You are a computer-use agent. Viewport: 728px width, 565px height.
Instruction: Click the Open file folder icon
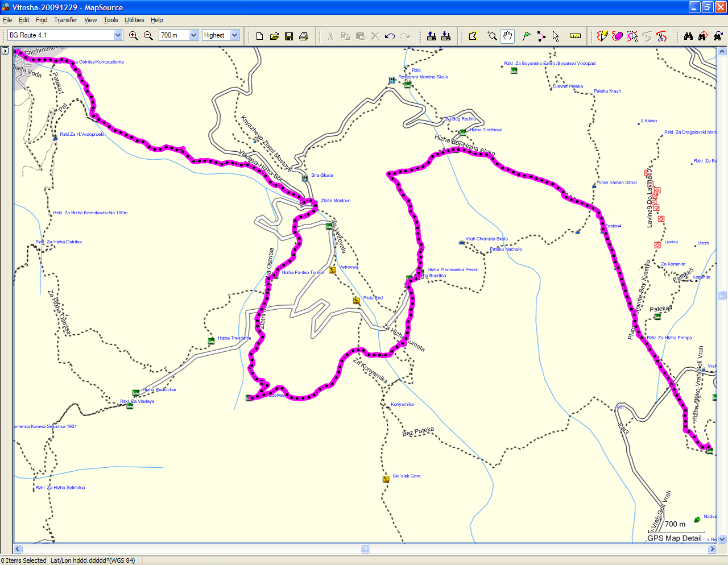[x=274, y=36]
